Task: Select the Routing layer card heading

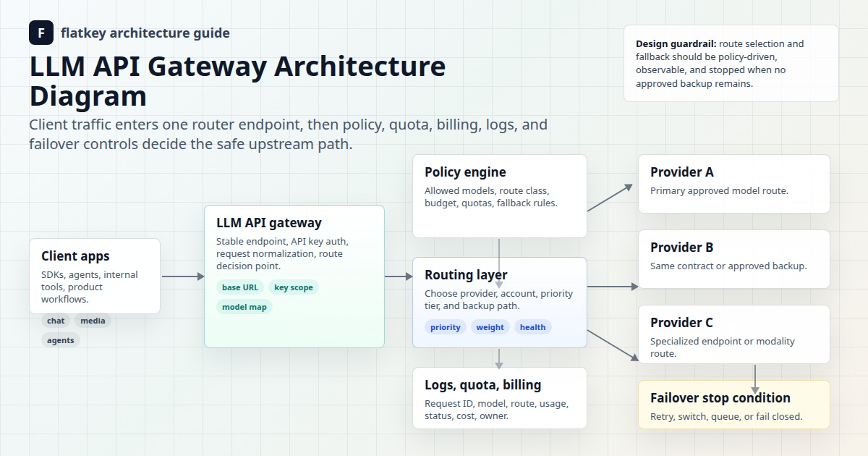Action: tap(466, 275)
